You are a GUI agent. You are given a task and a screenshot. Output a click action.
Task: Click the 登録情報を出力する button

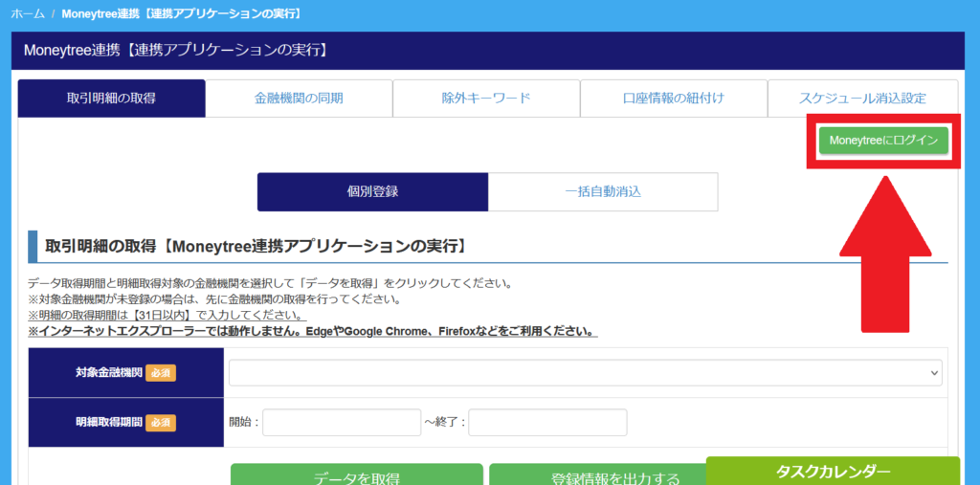[597, 474]
